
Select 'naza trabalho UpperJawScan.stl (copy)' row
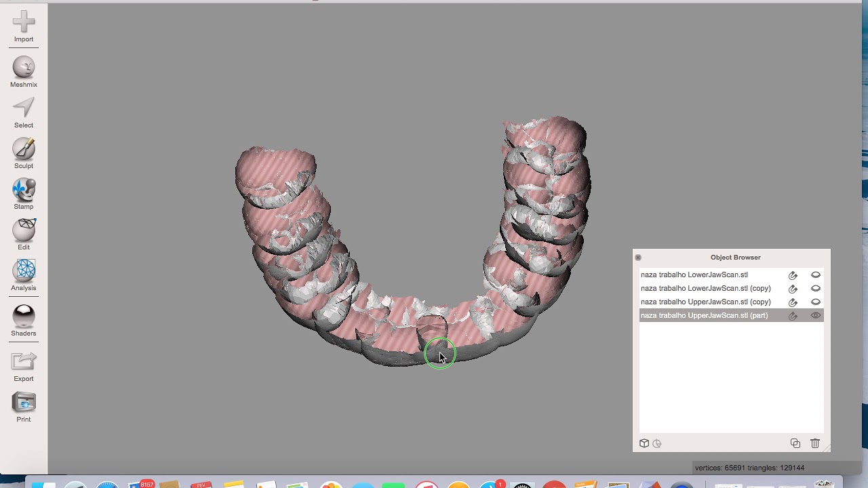point(732,302)
